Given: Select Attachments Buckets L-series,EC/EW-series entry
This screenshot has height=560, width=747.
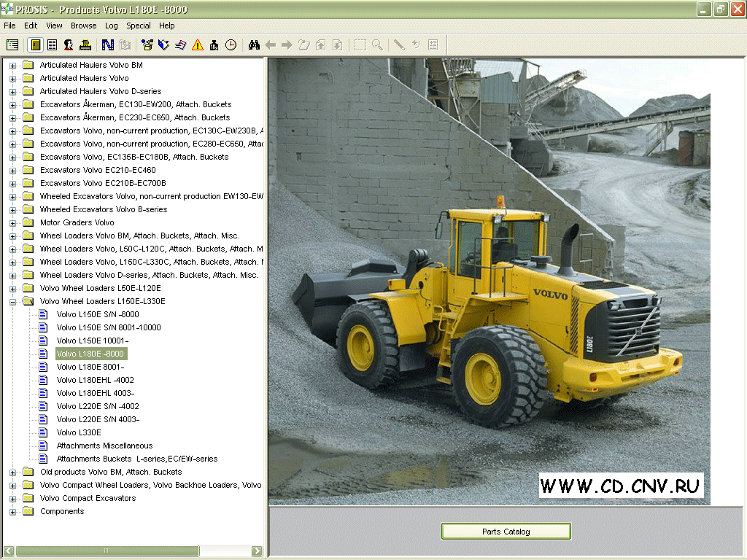Looking at the screenshot, I should (x=136, y=459).
